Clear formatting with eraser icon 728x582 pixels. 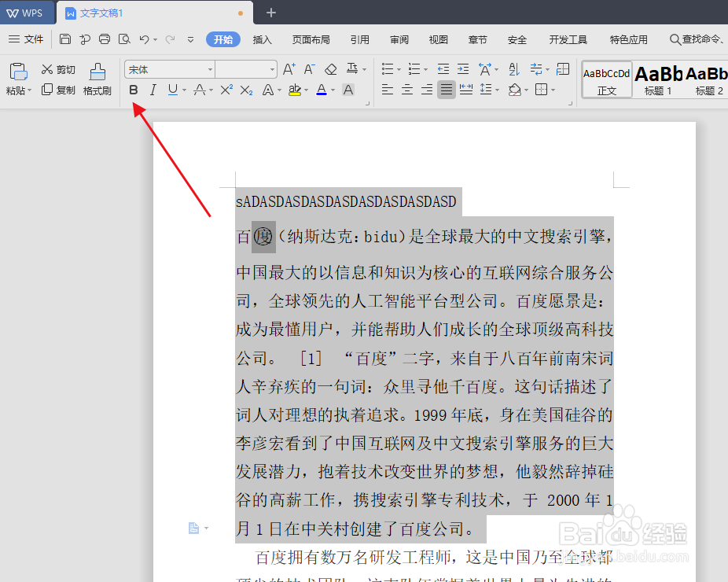tap(330, 69)
